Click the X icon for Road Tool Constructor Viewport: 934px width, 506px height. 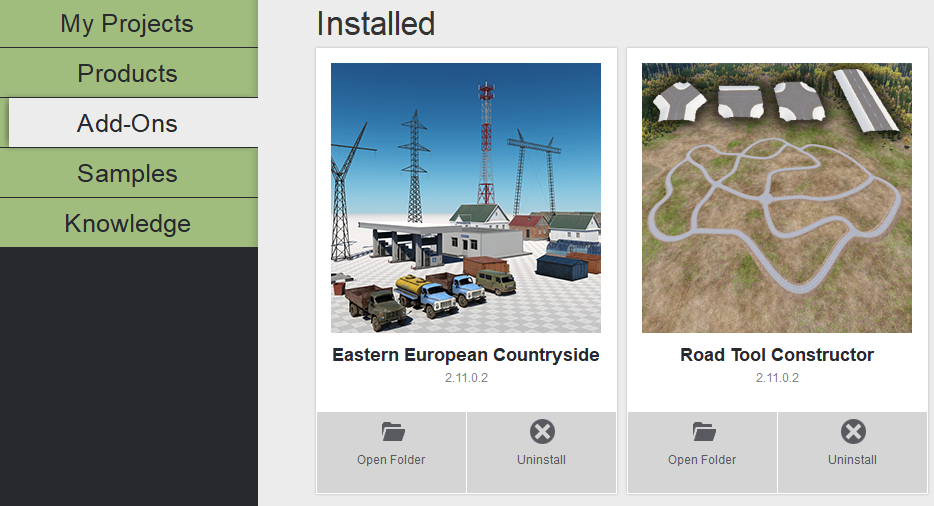coord(853,432)
